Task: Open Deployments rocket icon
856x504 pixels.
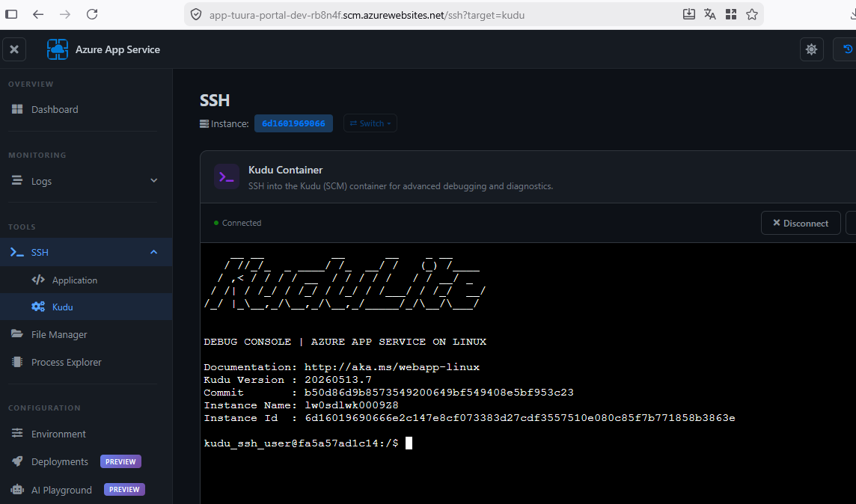Action: pos(17,461)
